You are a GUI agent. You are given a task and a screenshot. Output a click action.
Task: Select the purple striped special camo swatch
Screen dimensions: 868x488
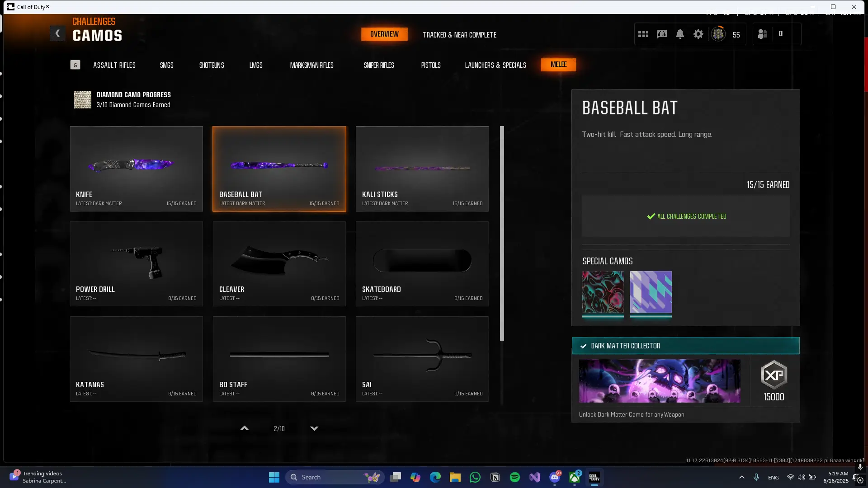pos(651,292)
